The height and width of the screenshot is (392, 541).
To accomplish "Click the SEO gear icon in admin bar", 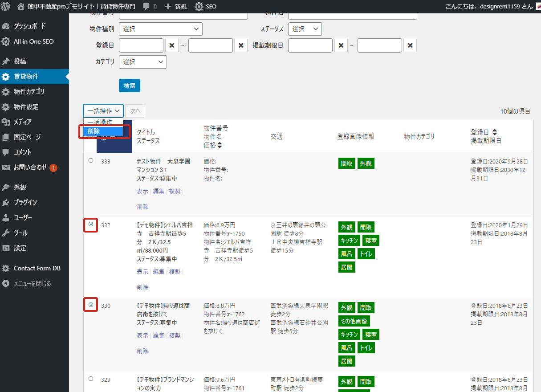I will pyautogui.click(x=199, y=6).
